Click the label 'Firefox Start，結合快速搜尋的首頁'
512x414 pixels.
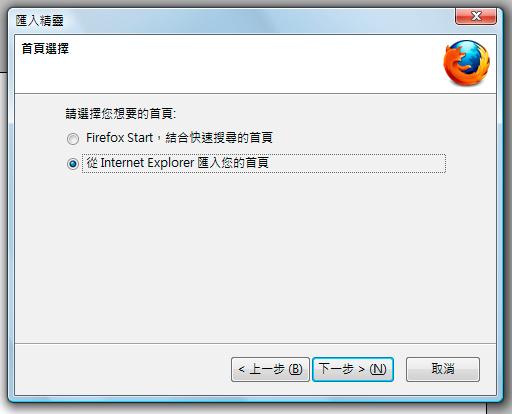(x=179, y=137)
